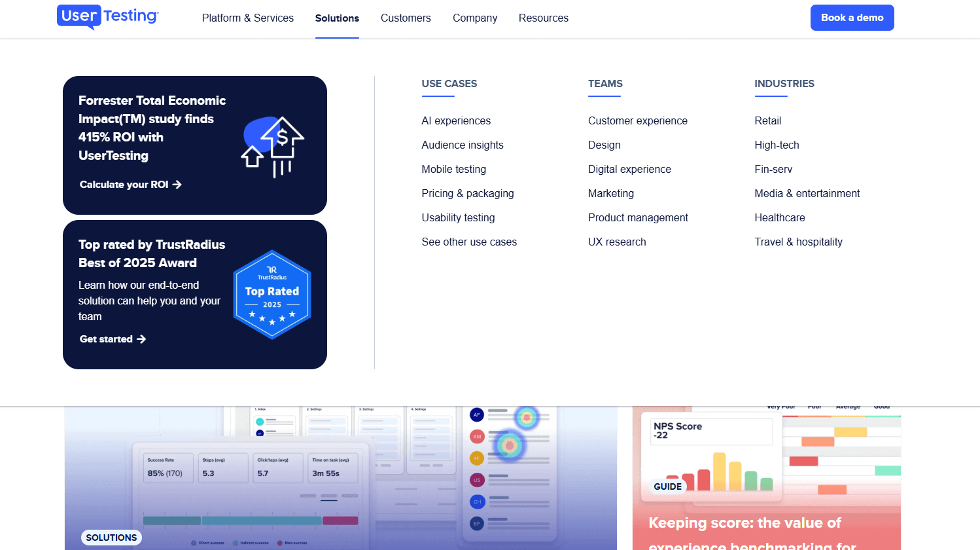
Task: Open the Forrester Total Economic Impact card
Action: pos(195,145)
